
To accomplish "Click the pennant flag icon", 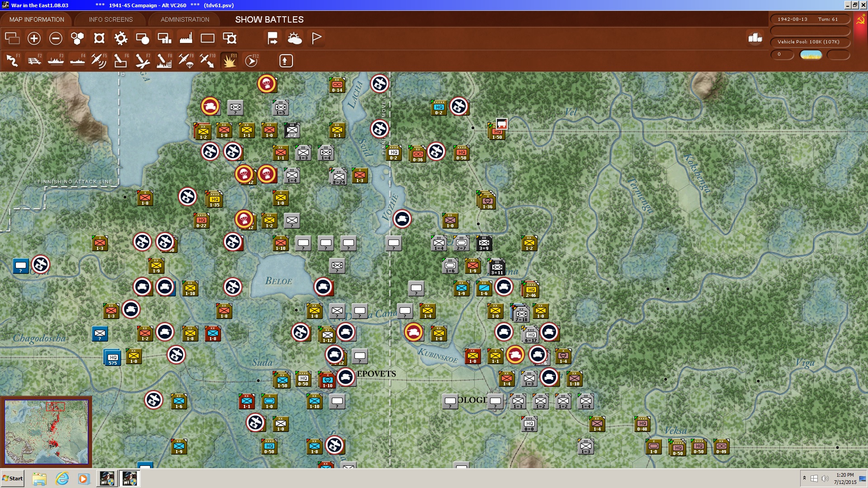I will tap(316, 38).
